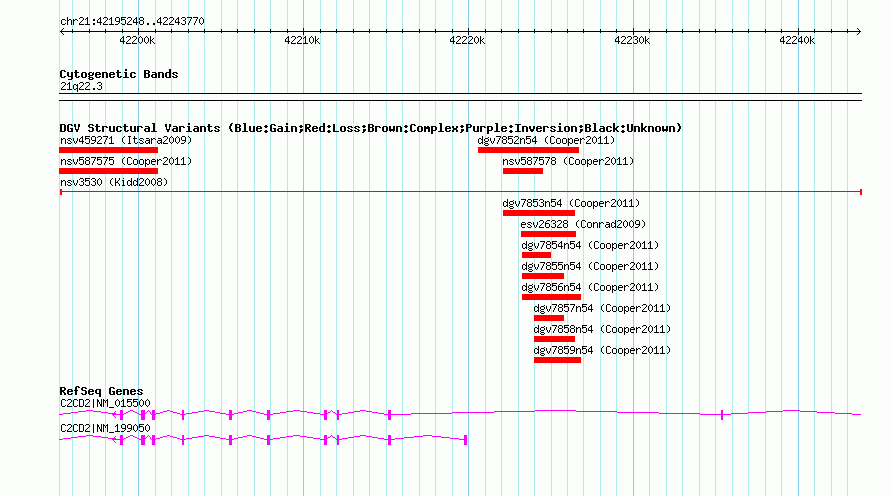Click the Cytogenetic Bands track title
The width and height of the screenshot is (890, 496).
(x=119, y=74)
